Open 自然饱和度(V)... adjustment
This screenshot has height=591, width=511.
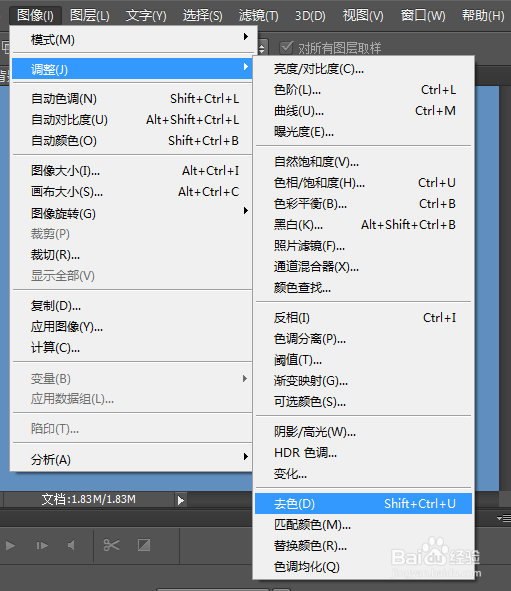coord(363,162)
